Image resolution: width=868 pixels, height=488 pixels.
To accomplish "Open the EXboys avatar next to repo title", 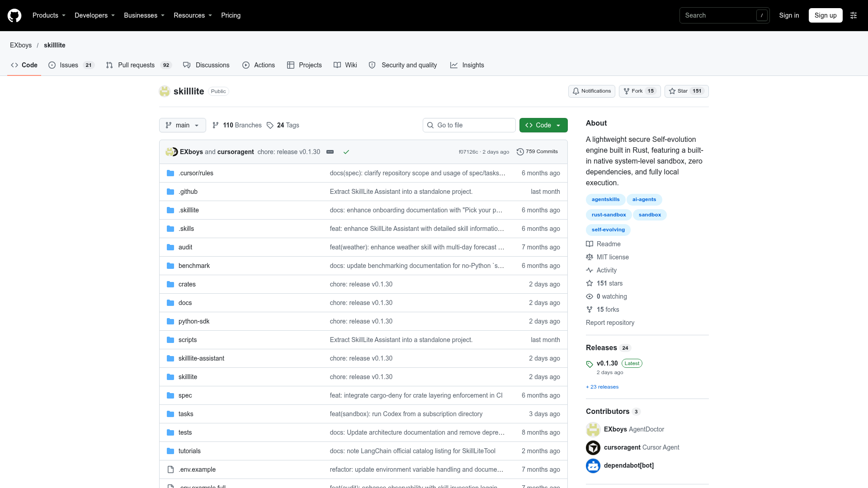I will coord(165,91).
